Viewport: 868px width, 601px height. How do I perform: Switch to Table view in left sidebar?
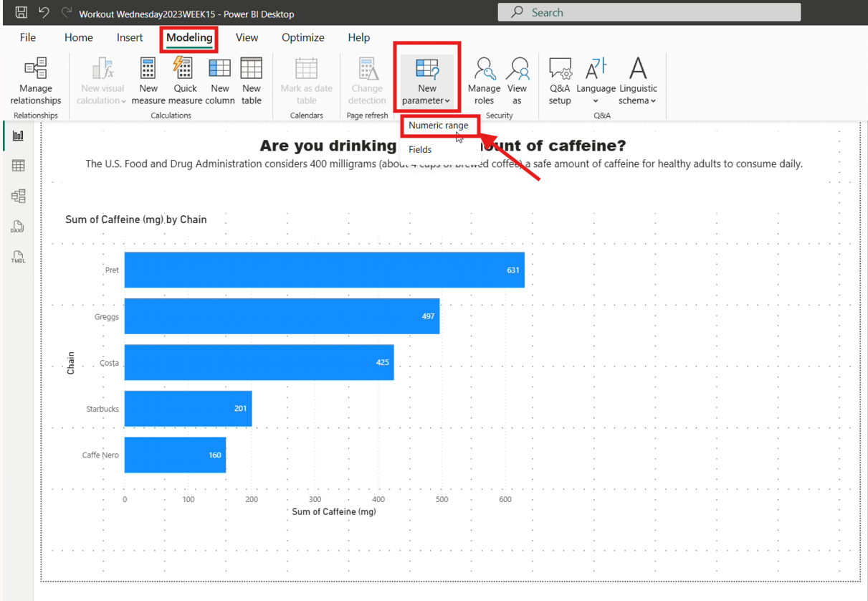[x=18, y=166]
